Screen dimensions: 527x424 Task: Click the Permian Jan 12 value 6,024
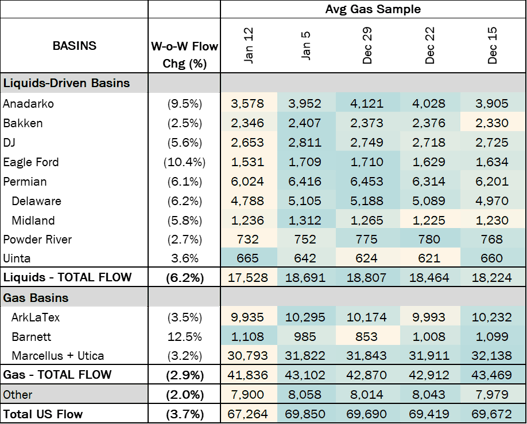pyautogui.click(x=248, y=181)
